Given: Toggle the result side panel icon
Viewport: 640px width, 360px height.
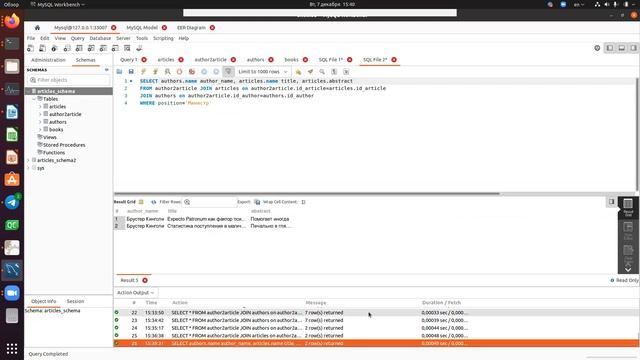Looking at the screenshot, I should [611, 202].
